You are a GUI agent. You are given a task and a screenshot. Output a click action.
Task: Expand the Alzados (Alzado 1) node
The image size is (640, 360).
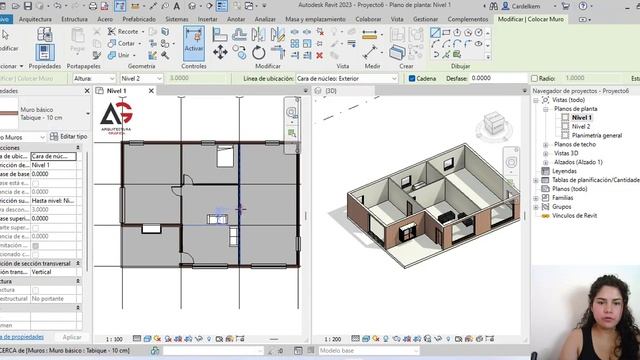click(546, 162)
